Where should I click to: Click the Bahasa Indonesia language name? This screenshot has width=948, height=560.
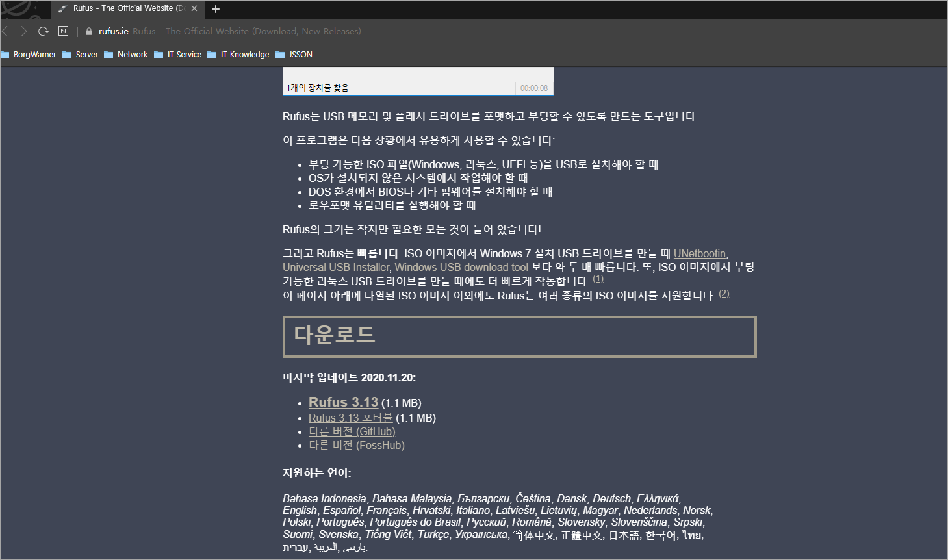tap(324, 498)
